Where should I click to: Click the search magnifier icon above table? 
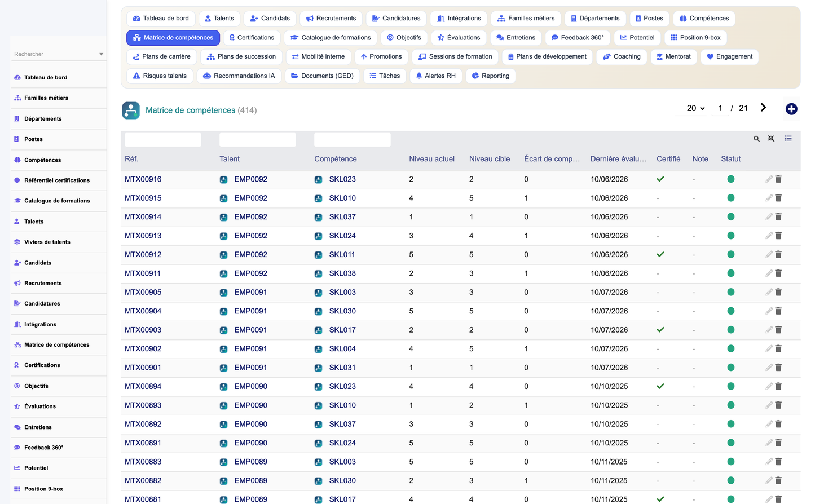click(757, 139)
